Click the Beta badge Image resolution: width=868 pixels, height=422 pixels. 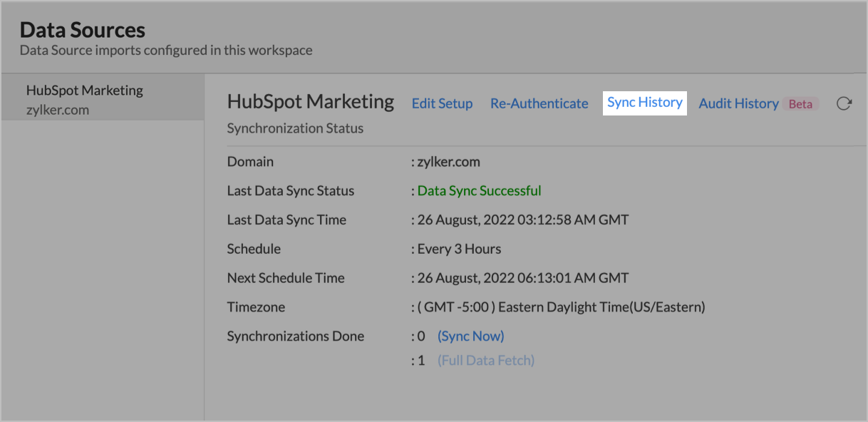(x=800, y=104)
